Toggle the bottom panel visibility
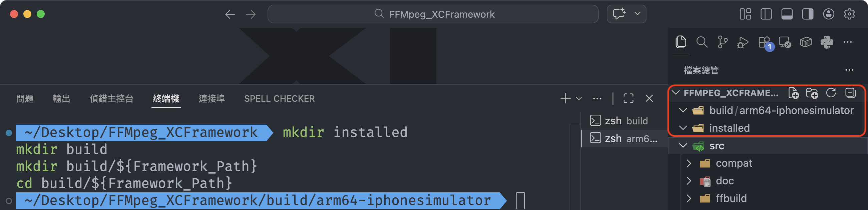868x210 pixels. (x=787, y=14)
